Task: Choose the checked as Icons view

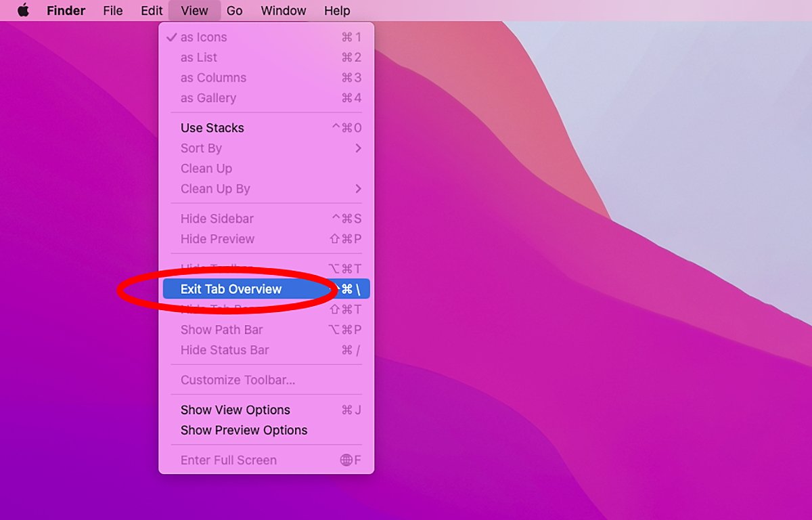Action: [x=204, y=37]
